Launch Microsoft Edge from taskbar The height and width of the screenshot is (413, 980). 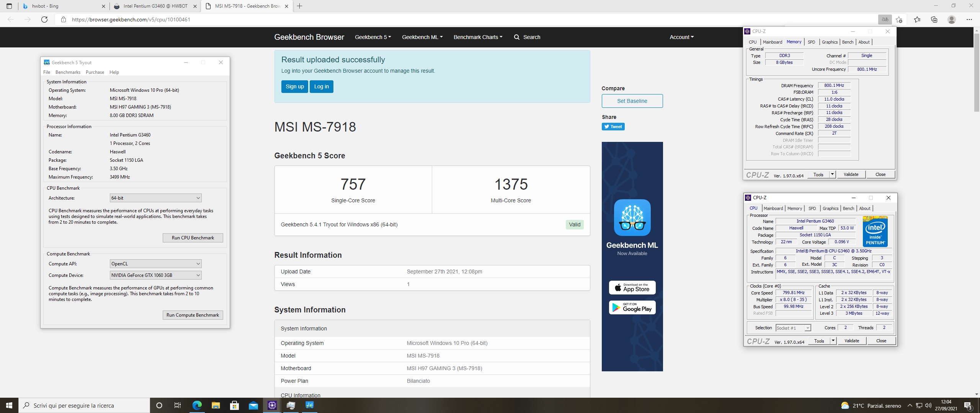click(x=197, y=405)
